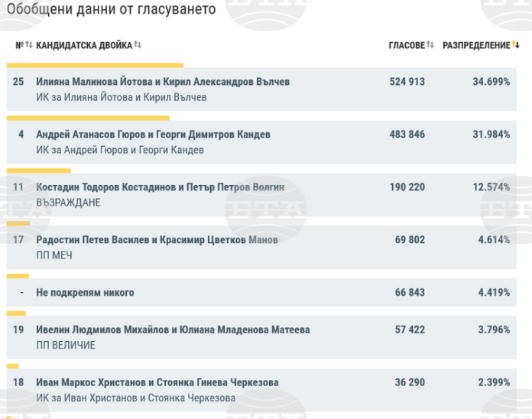This screenshot has width=532, height=419.
Task: Select the row for Илияна Малинова Йотова
Action: coord(261,89)
